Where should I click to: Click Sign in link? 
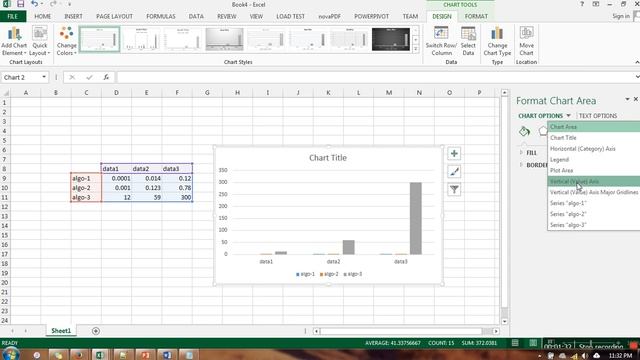(x=621, y=16)
